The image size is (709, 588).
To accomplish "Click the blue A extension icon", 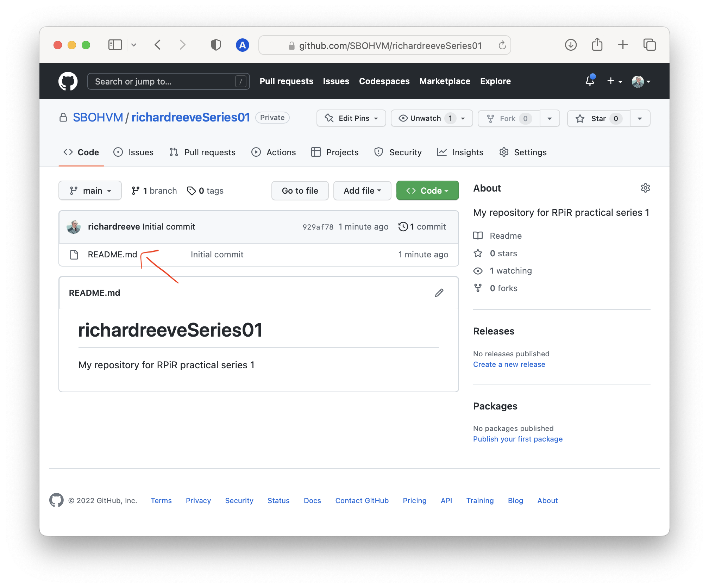I will tap(243, 45).
